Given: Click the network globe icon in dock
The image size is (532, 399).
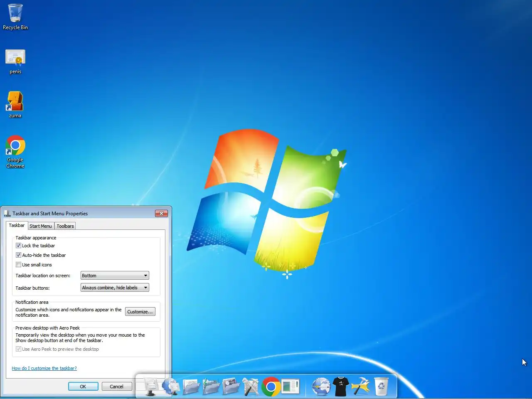Looking at the screenshot, I should pos(170,387).
